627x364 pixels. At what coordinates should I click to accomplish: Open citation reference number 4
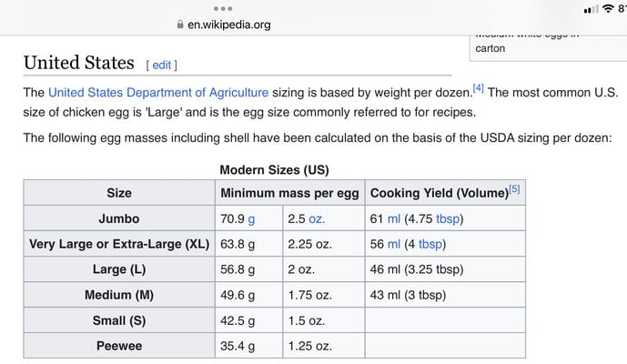point(479,87)
